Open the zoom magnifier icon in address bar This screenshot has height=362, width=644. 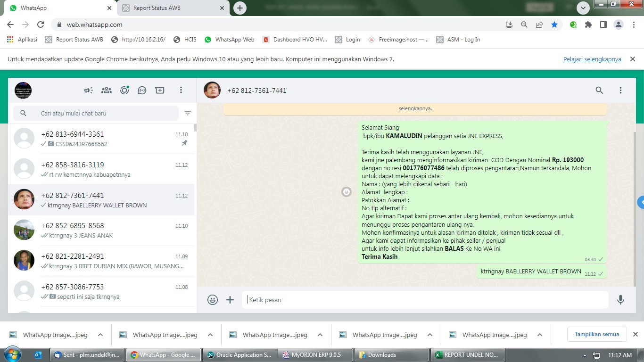(x=524, y=25)
